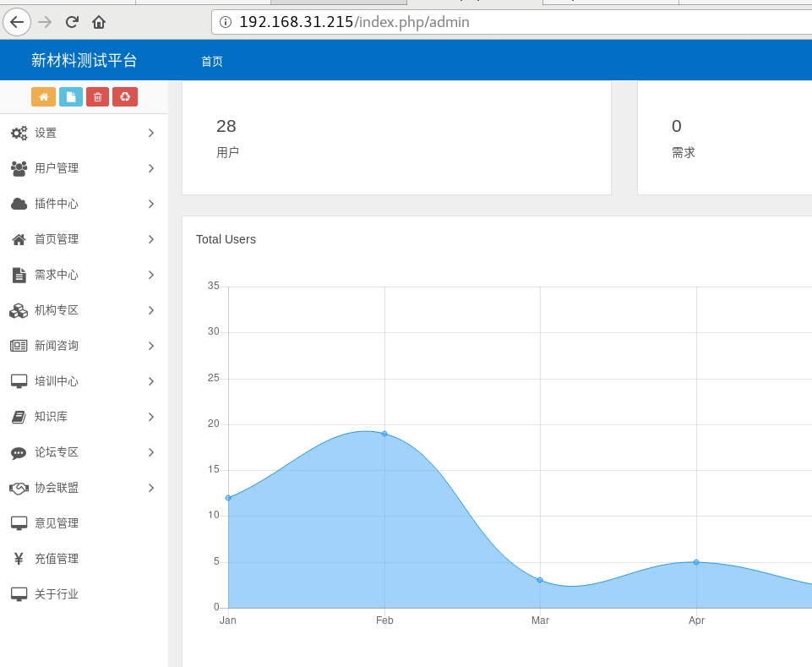
Task: Click the Total Users chart title
Action: (x=226, y=239)
